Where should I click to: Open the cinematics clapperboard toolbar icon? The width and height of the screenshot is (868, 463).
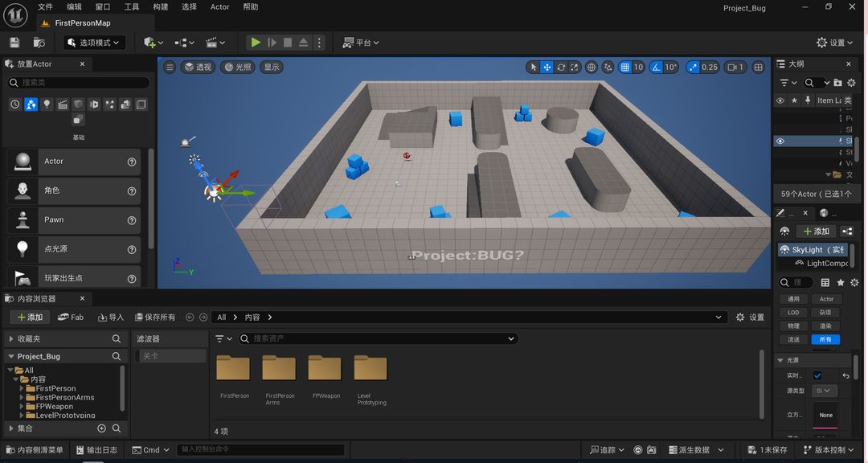point(211,43)
